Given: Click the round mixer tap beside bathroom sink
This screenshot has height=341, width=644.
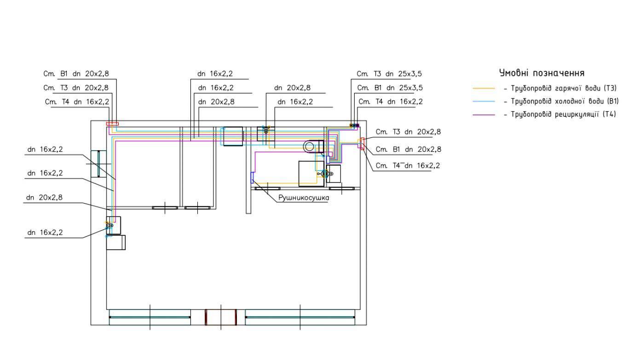Looking at the screenshot, I should (325, 174).
